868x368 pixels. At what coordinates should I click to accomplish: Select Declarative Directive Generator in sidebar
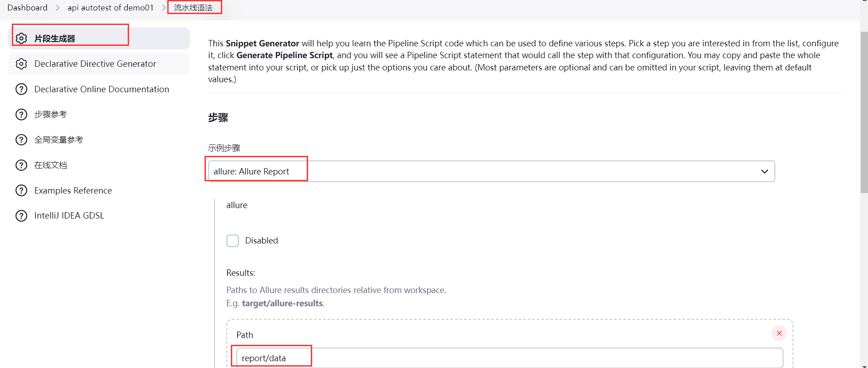point(95,64)
